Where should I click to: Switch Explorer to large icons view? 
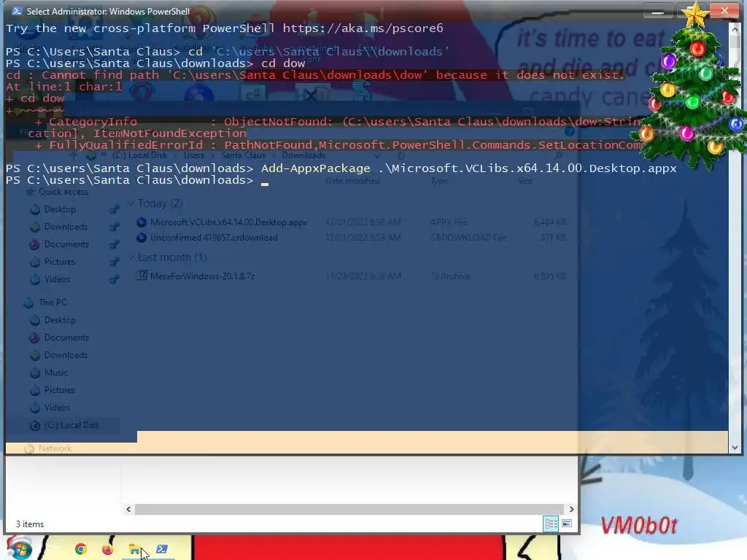click(567, 524)
